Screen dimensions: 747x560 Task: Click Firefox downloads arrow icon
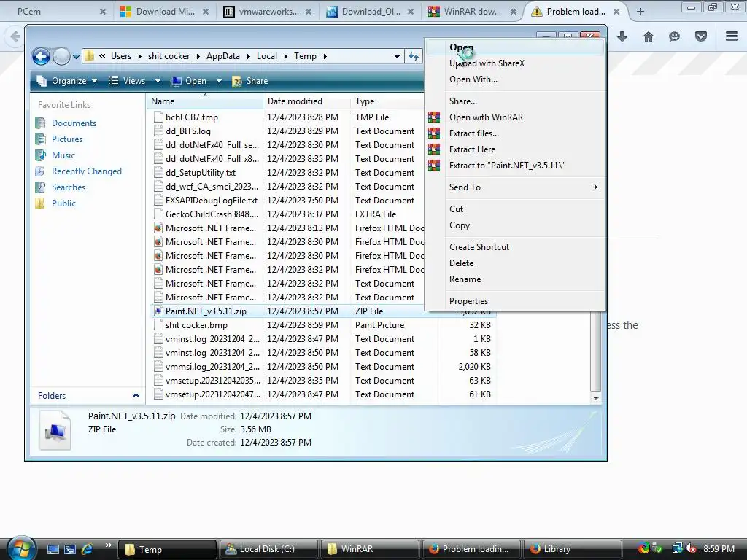tap(622, 36)
